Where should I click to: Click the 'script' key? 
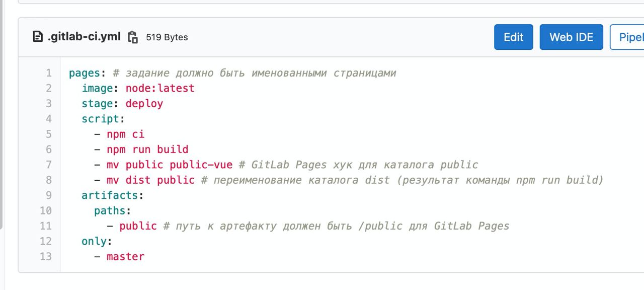(100, 119)
